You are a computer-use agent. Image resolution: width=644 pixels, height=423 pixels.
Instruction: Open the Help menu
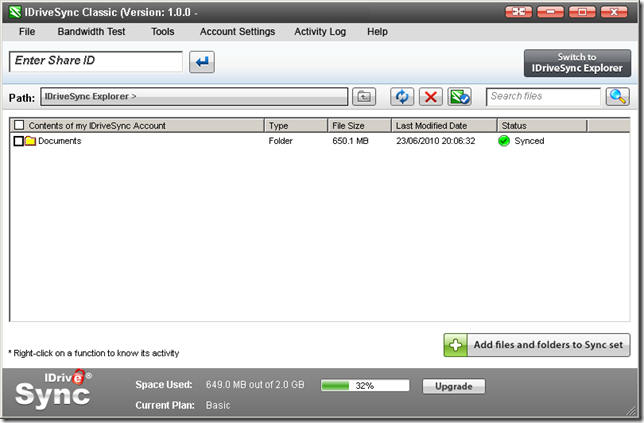pos(377,32)
